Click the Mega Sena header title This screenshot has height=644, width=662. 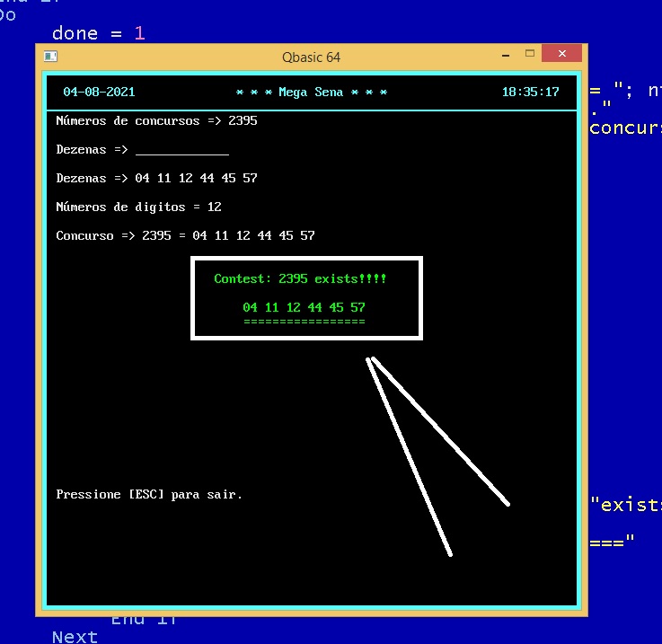(311, 92)
